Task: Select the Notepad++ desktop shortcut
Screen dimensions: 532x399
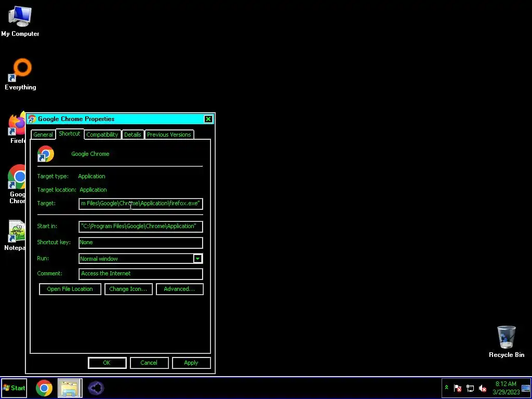Action: coord(16,235)
